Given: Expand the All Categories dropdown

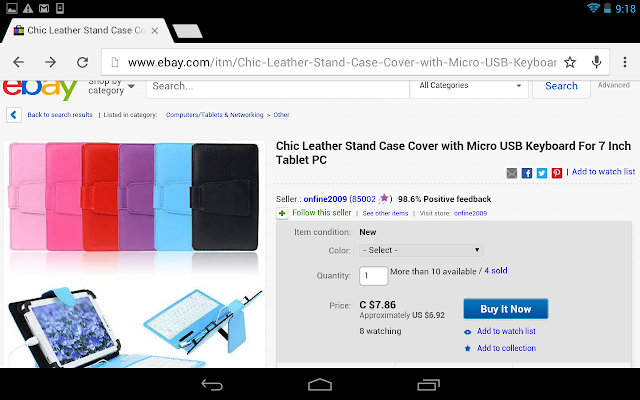Looking at the screenshot, I should 469,86.
